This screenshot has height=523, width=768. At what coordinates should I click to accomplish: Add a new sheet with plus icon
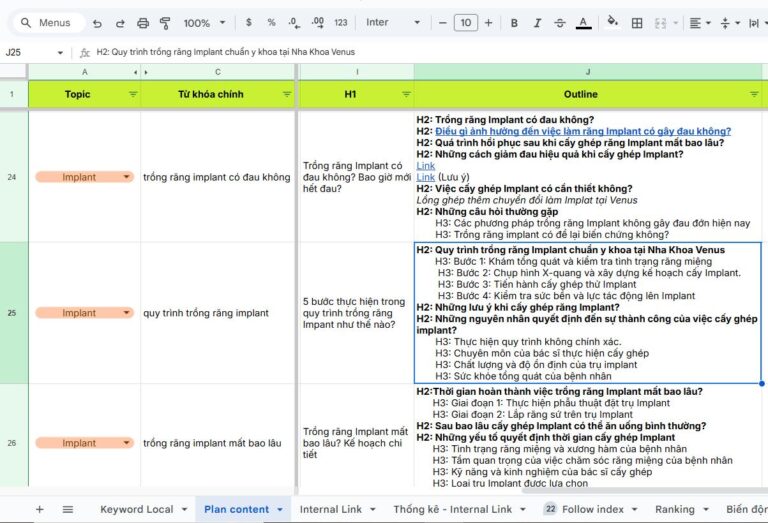[40, 509]
